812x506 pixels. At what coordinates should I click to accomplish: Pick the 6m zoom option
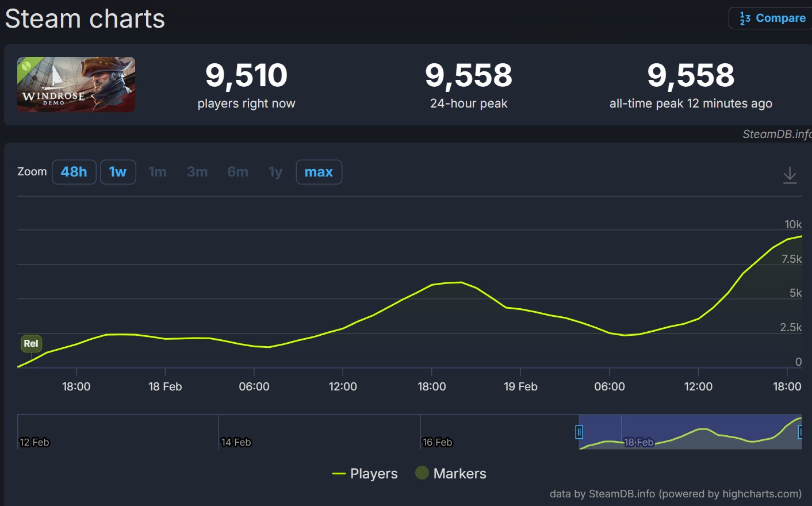pos(238,172)
